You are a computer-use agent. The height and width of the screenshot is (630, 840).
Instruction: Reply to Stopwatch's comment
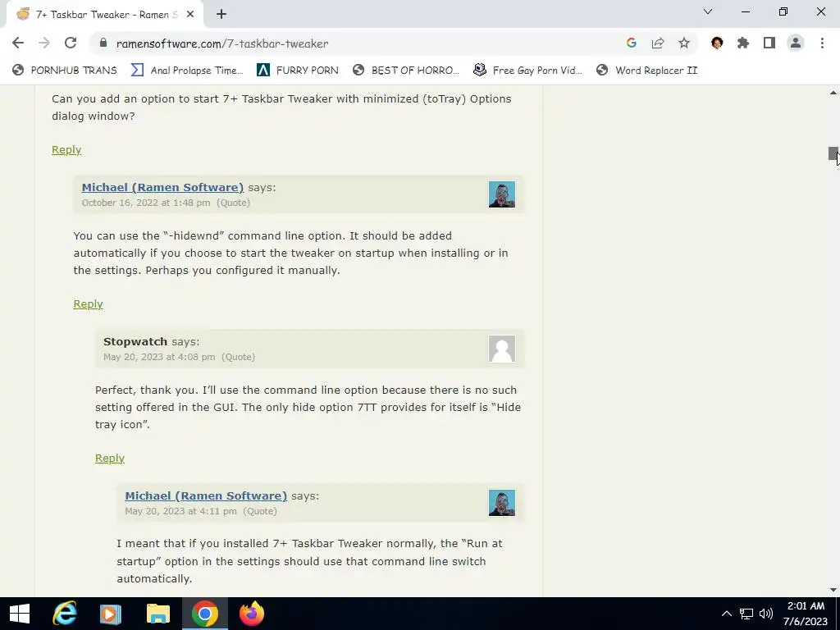pos(110,459)
